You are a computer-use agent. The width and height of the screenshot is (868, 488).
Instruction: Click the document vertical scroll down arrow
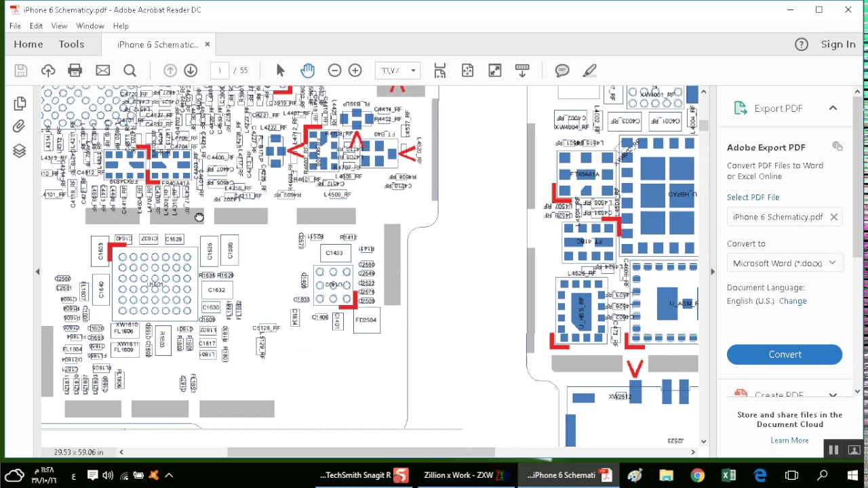click(703, 441)
